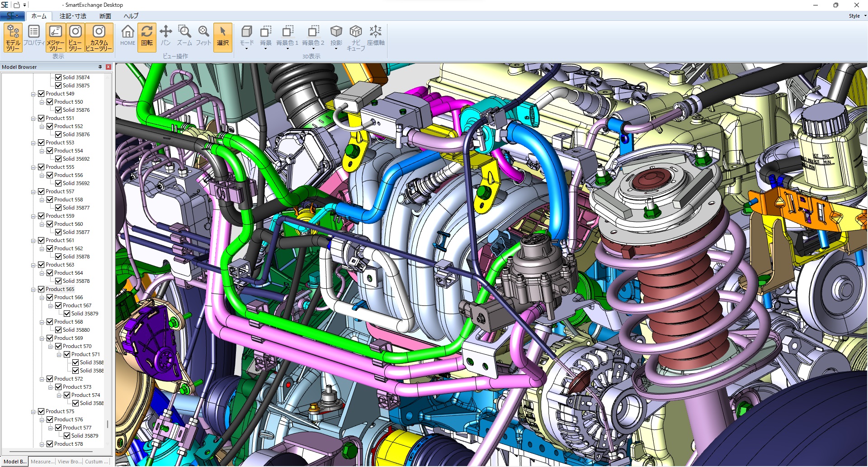Toggle the Navi Cube (ナビキューブ)
This screenshot has width=868, height=467.
(356, 38)
